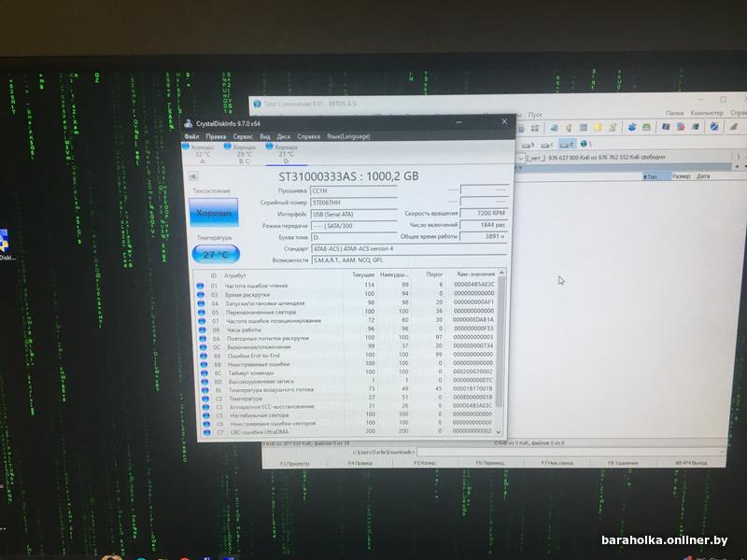
Task: Click the Total Commander command line field
Action: click(x=571, y=452)
